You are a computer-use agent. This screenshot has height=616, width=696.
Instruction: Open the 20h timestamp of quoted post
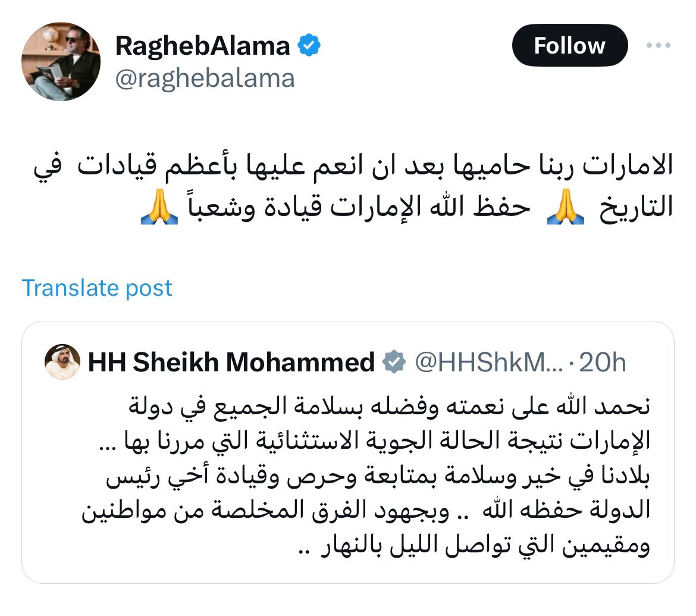[602, 362]
